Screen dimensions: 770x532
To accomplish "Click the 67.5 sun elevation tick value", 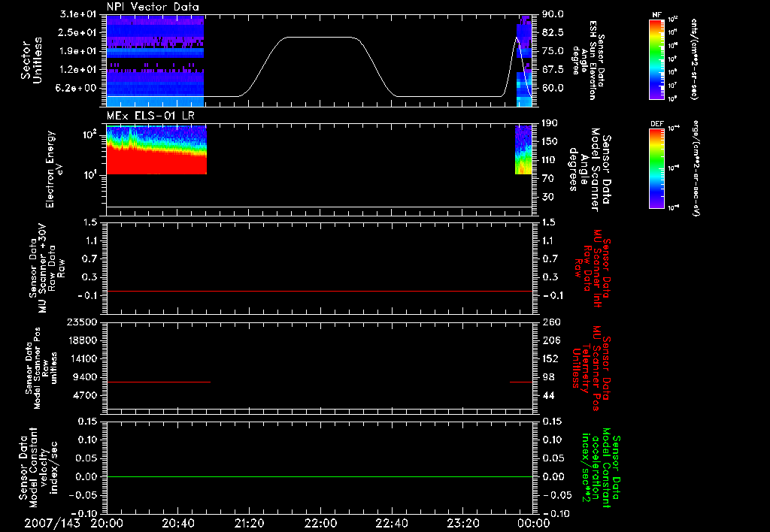I will click(x=553, y=69).
